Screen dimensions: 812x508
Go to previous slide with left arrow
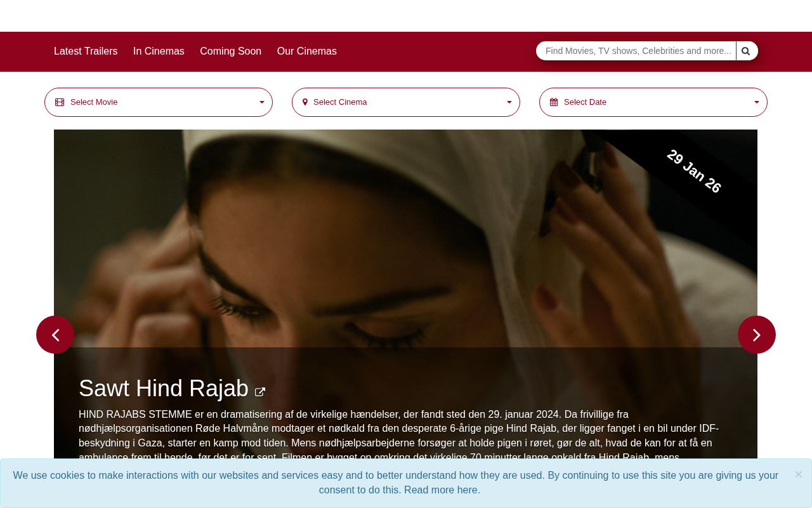click(55, 335)
